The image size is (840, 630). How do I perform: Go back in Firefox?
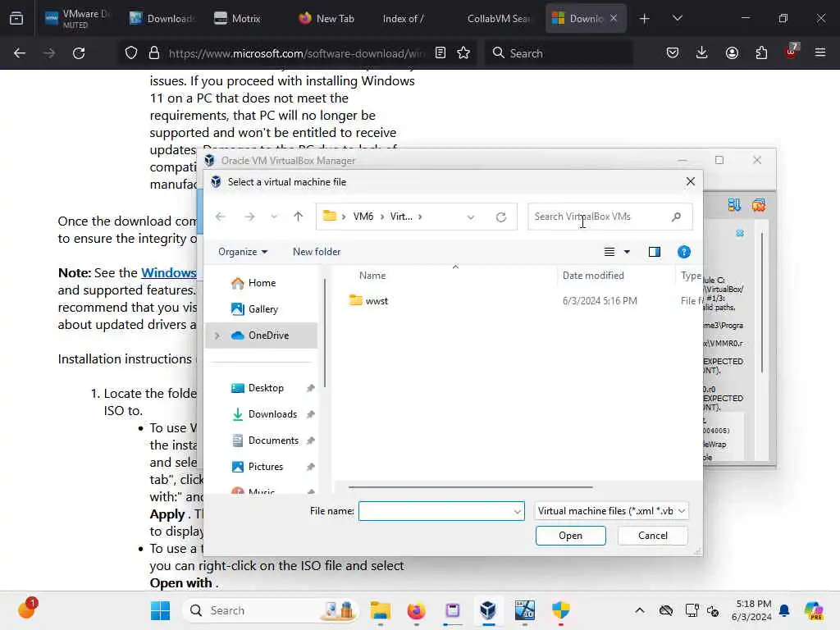(20, 53)
